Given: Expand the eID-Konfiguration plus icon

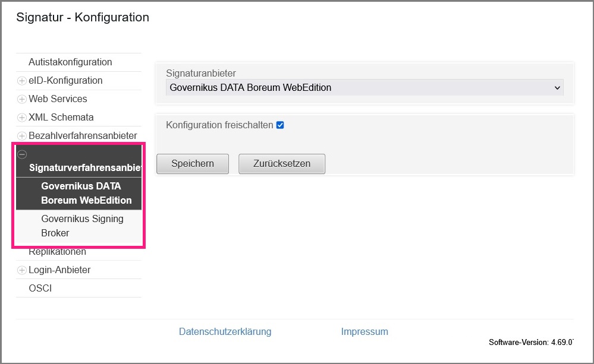Looking at the screenshot, I should pyautogui.click(x=22, y=81).
